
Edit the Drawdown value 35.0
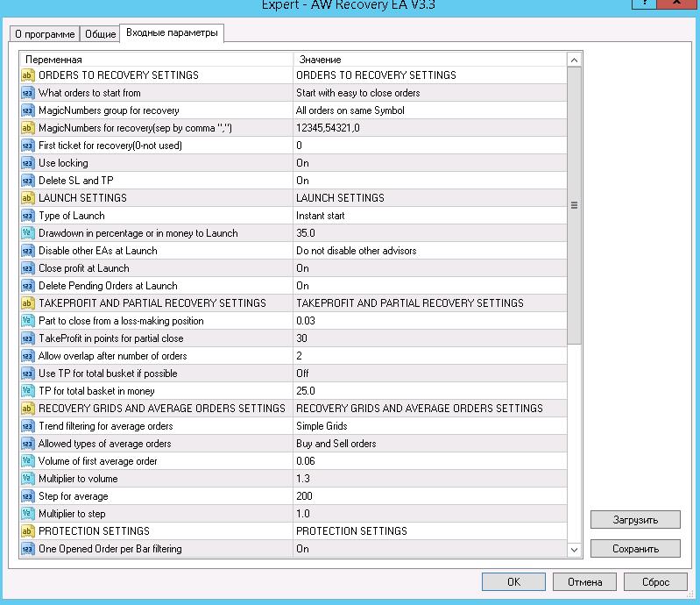tap(430, 233)
